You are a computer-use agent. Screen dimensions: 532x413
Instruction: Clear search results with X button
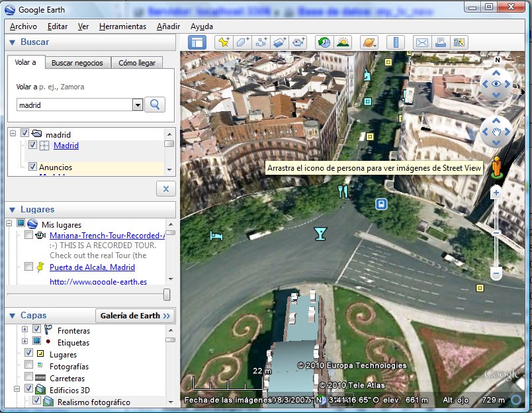tap(166, 189)
